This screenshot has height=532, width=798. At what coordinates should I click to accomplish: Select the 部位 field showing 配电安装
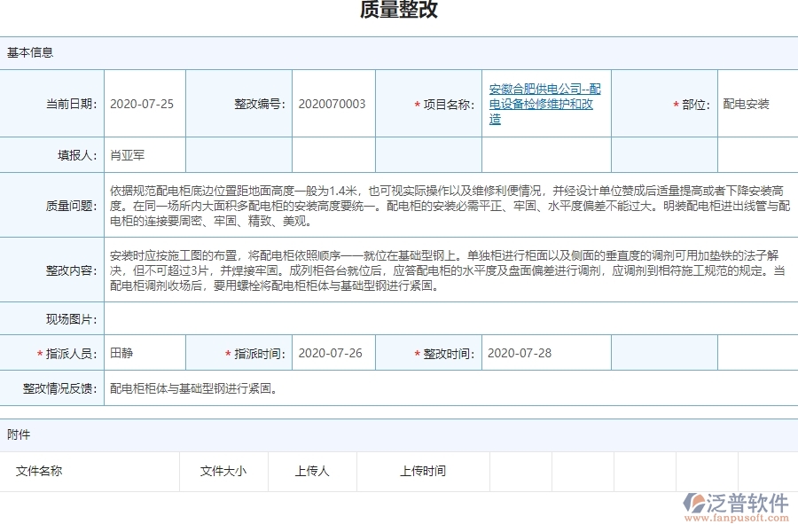point(747,103)
